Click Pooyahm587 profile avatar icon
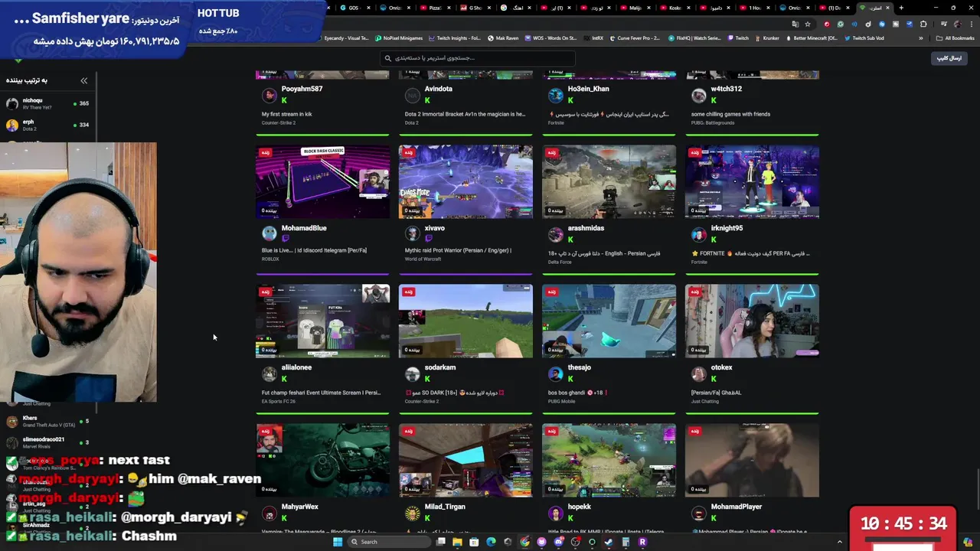This screenshot has width=980, height=551. (269, 95)
